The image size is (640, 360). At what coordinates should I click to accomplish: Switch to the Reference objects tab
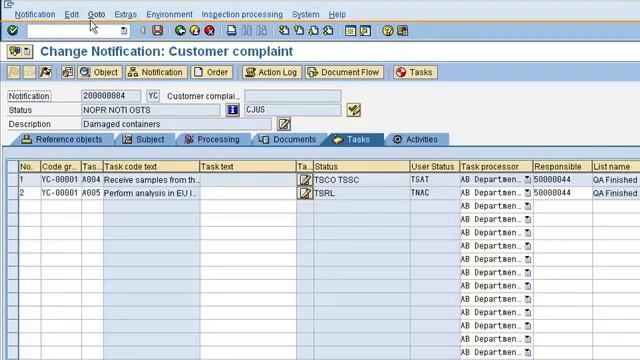[x=62, y=139]
